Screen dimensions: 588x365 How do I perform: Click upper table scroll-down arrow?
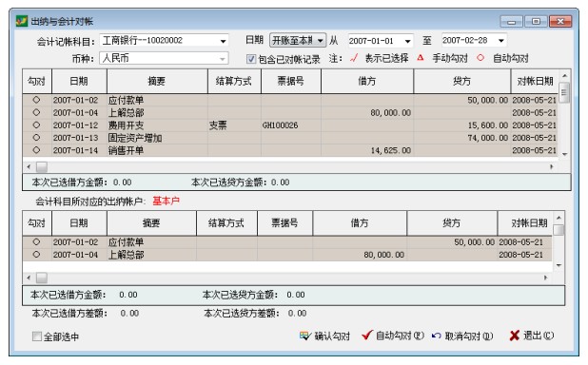[565, 154]
